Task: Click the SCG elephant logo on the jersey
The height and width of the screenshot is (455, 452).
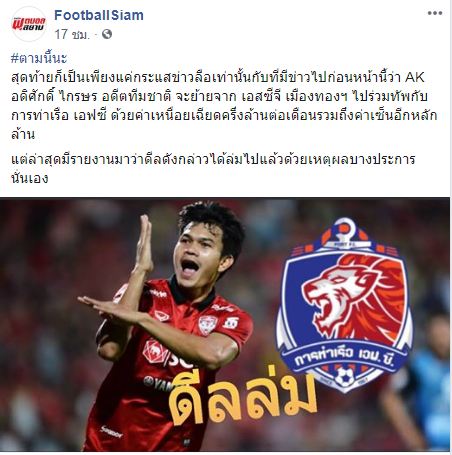Action: coord(154,351)
